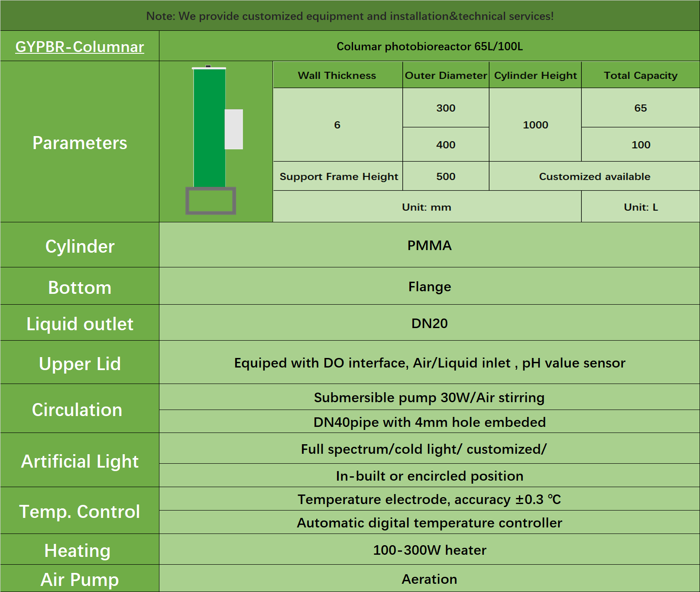Click the PMMA cylinder material cell
The height and width of the screenshot is (592, 700).
tap(429, 245)
